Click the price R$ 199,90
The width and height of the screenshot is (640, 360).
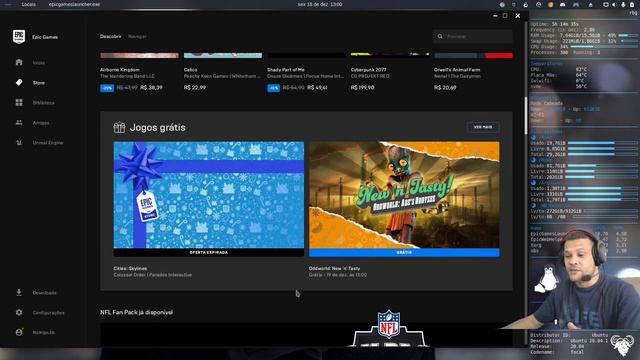pos(362,87)
